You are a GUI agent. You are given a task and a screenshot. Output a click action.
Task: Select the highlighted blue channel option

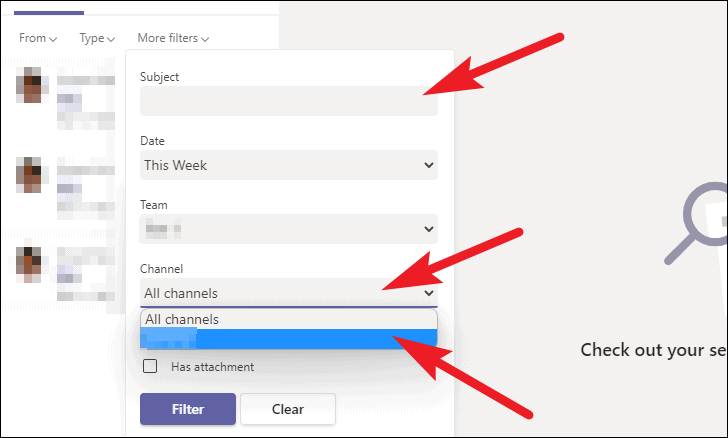(x=289, y=339)
